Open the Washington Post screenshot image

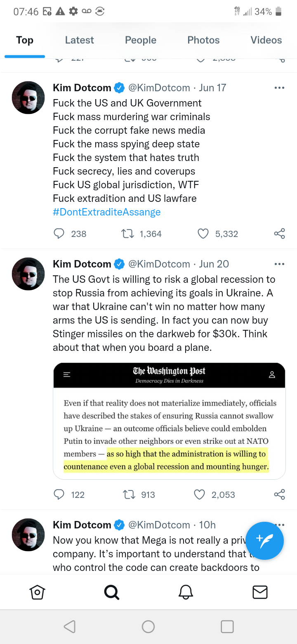coord(169,421)
